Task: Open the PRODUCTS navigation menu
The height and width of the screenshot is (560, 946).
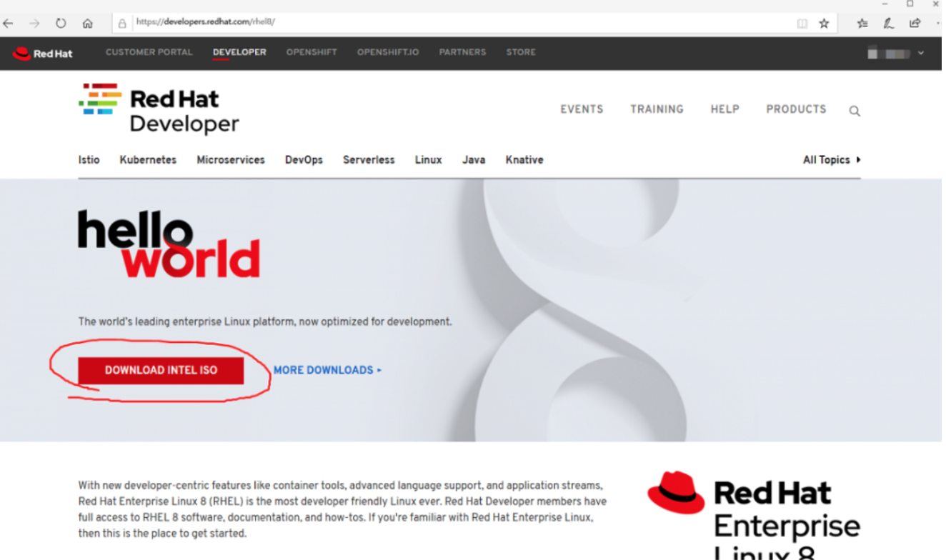Action: pos(796,109)
